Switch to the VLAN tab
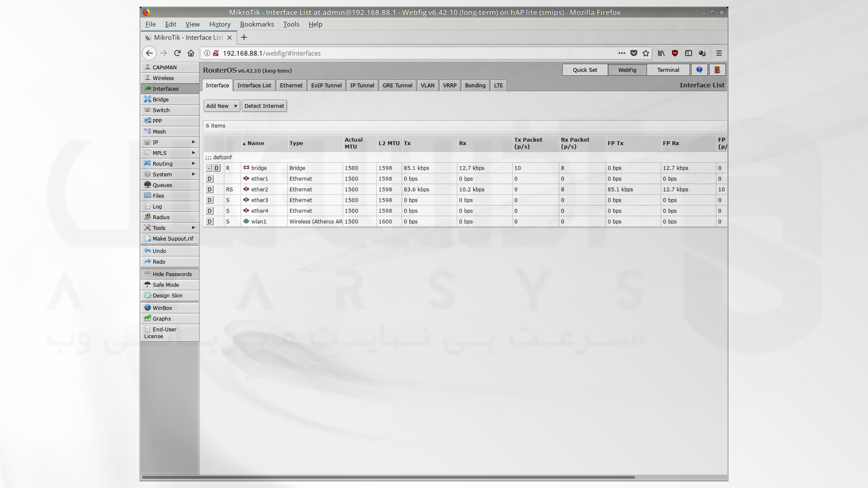Screen dimensions: 868x488 pyautogui.click(x=427, y=85)
